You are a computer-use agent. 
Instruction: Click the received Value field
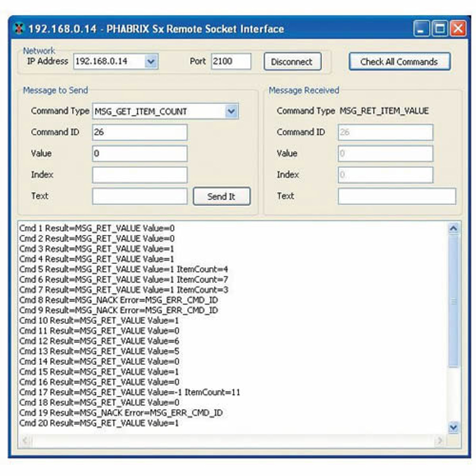386,154
